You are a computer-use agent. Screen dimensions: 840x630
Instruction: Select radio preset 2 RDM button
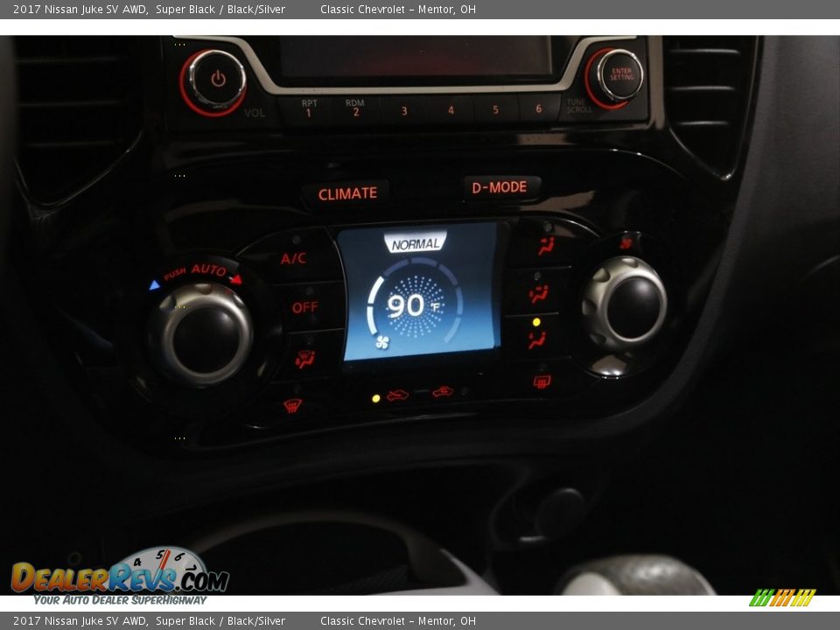click(354, 108)
